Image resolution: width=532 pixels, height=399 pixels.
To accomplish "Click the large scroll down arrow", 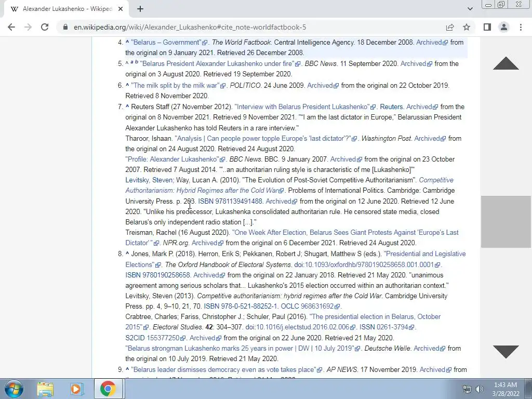I will (x=506, y=352).
